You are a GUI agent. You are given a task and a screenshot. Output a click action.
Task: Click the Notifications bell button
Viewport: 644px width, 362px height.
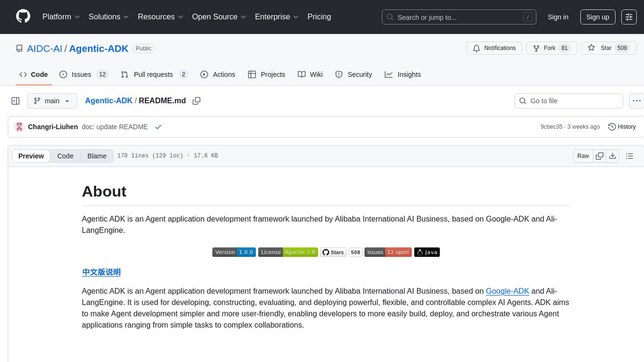click(x=494, y=48)
